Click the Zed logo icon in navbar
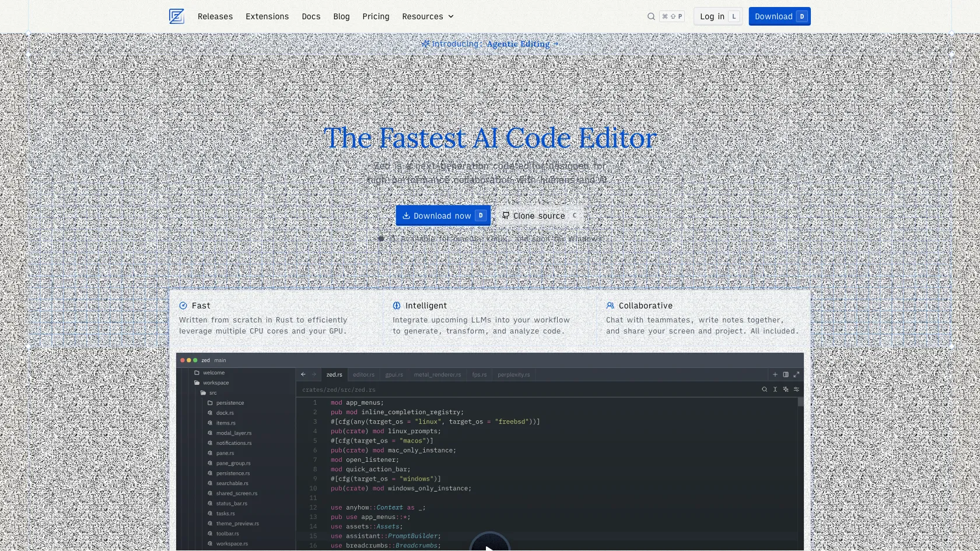Screen dimensions: 980x551 (x=177, y=16)
